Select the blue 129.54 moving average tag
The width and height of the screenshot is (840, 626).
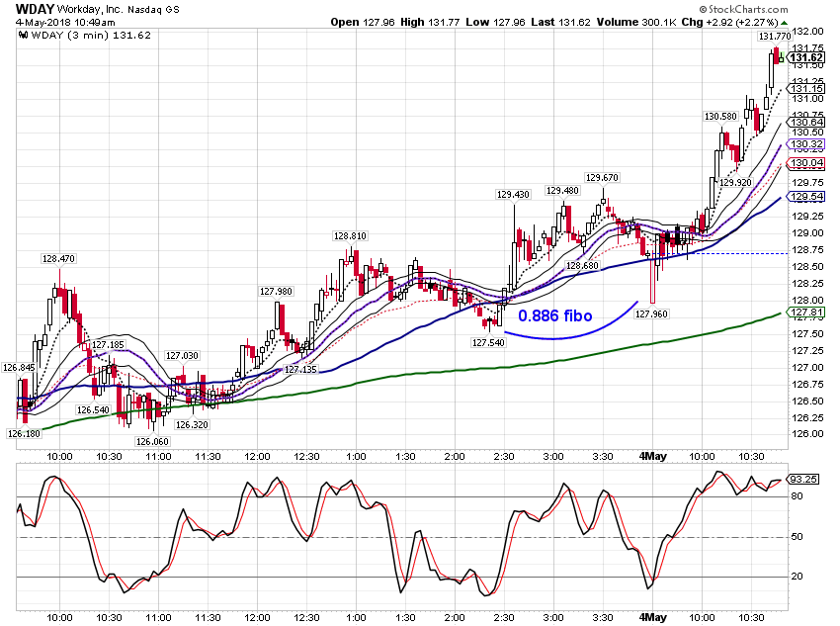click(x=805, y=197)
